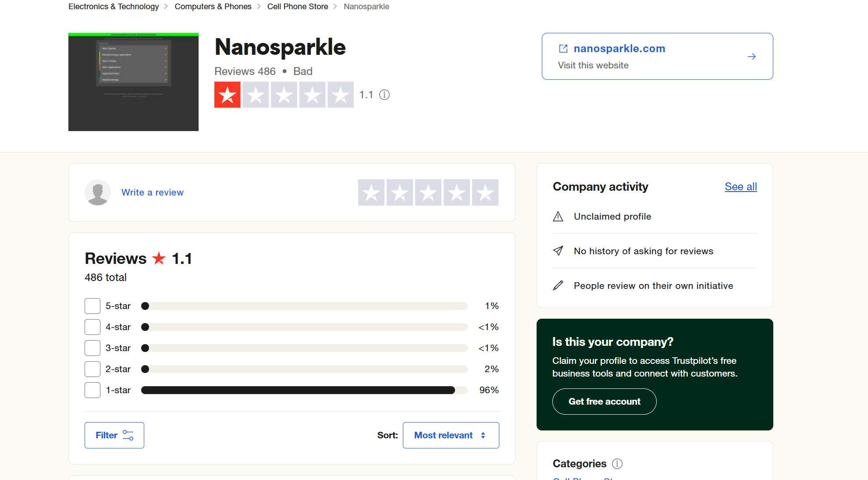Click the Nanosparkle website screenshot thumbnail
Screen dimensions: 868x480
point(133,81)
